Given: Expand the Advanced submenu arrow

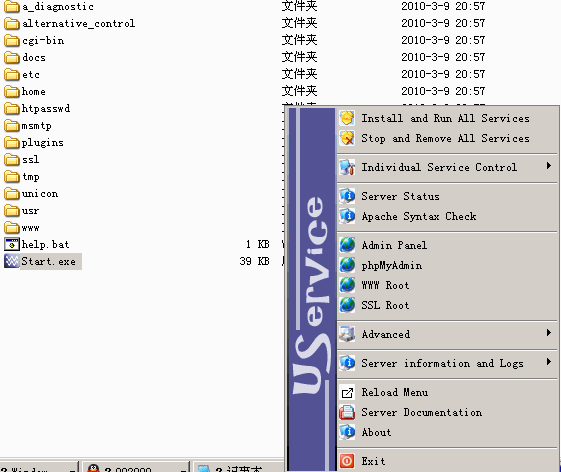Looking at the screenshot, I should click(x=549, y=333).
